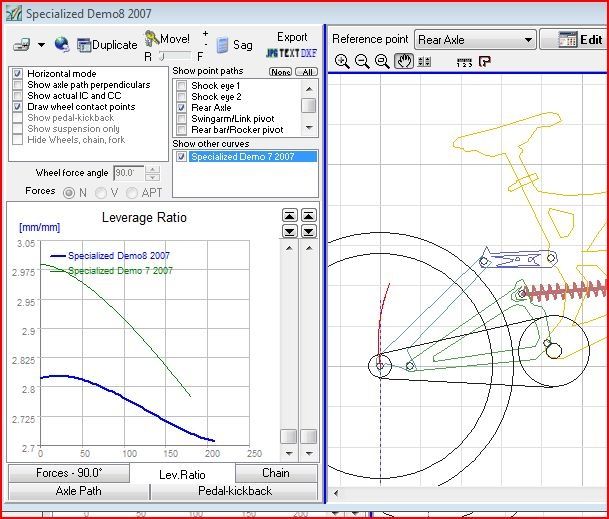Click right jump-to-top chart arrow

[308, 215]
